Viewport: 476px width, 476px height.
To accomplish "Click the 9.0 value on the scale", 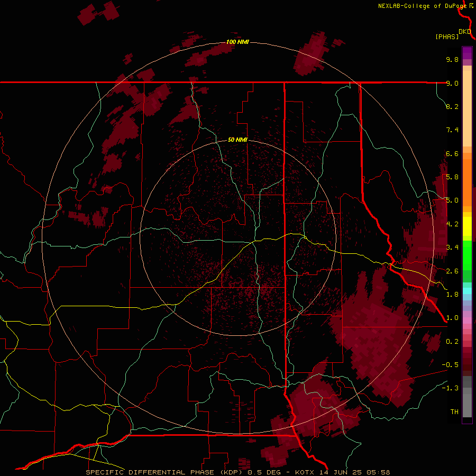I will (452, 83).
